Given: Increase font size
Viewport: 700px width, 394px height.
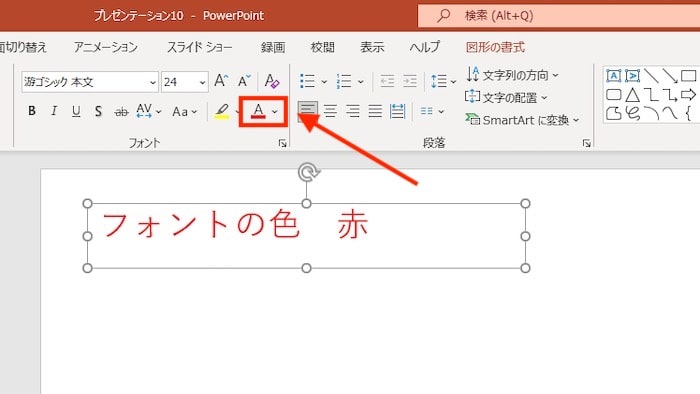Looking at the screenshot, I should pos(221,81).
